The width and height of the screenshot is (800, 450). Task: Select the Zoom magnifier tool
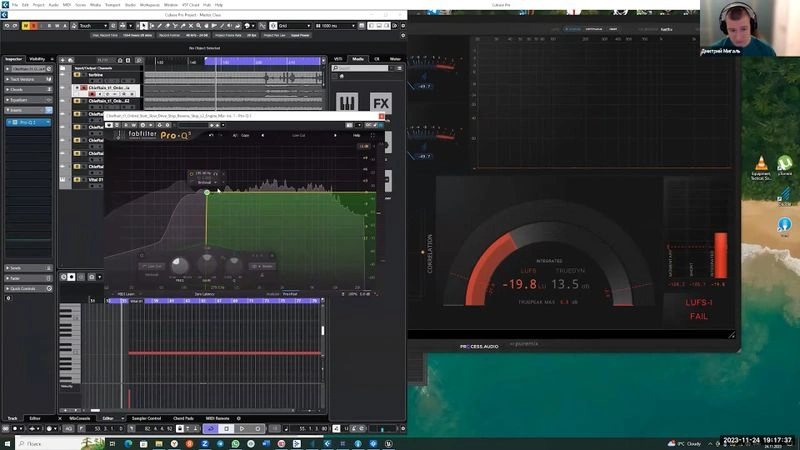[x=198, y=26]
